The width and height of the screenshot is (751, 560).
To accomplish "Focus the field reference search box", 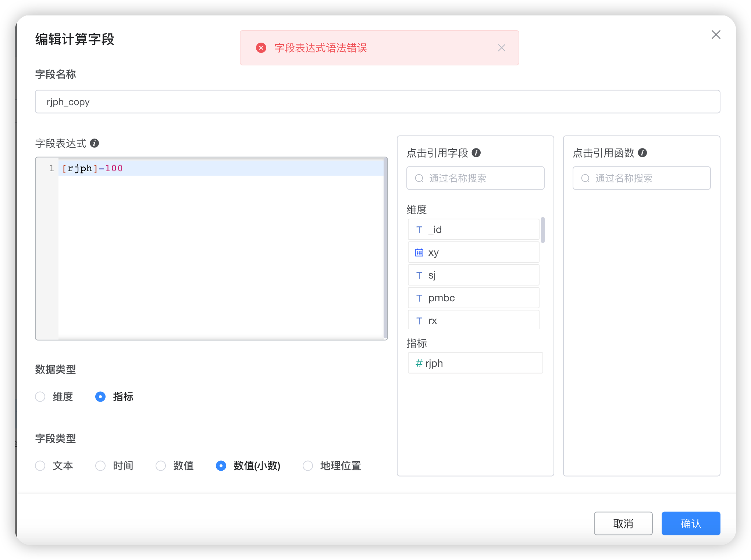I will tap(475, 178).
